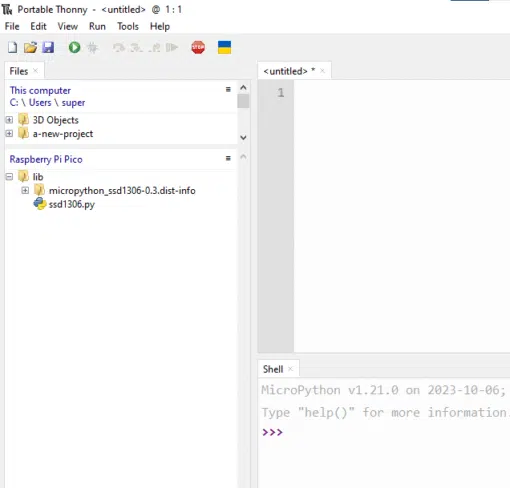Stop the backend with the red STOP icon
The height and width of the screenshot is (488, 510).
pyautogui.click(x=198, y=48)
